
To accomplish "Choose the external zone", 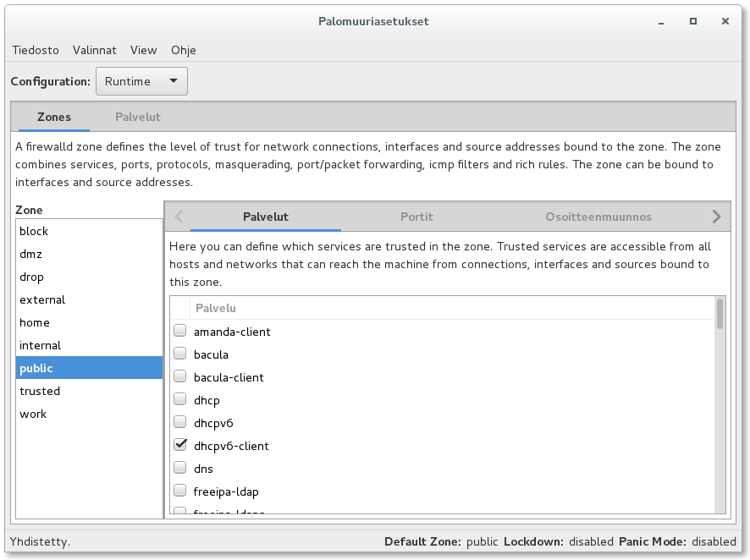I will tap(42, 299).
